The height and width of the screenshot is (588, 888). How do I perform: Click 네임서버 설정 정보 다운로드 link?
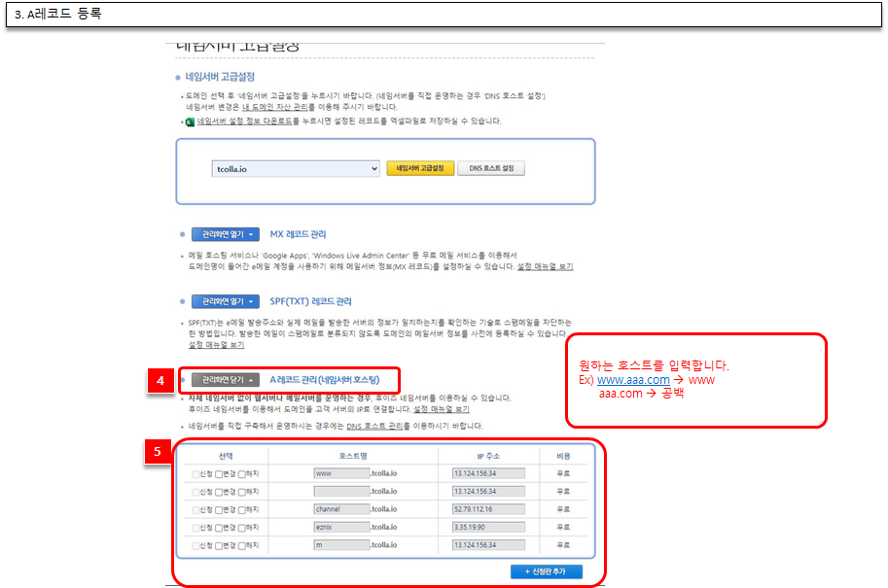(245, 121)
